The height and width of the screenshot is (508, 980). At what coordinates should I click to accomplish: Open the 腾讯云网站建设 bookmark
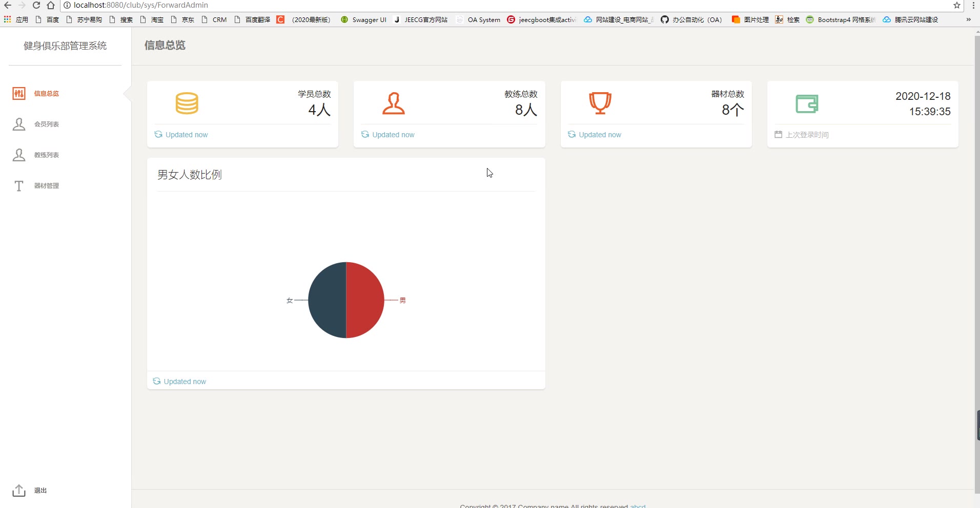[911, 19]
